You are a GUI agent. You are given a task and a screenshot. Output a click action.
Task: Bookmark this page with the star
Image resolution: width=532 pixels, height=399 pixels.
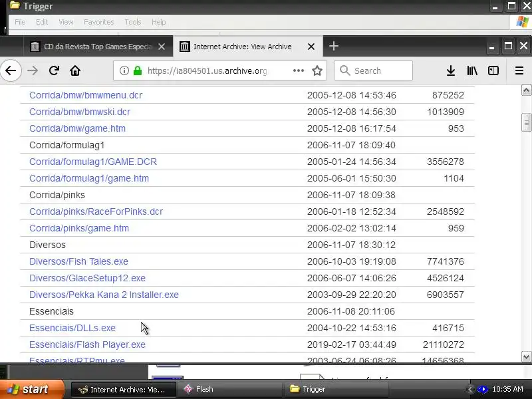(317, 70)
